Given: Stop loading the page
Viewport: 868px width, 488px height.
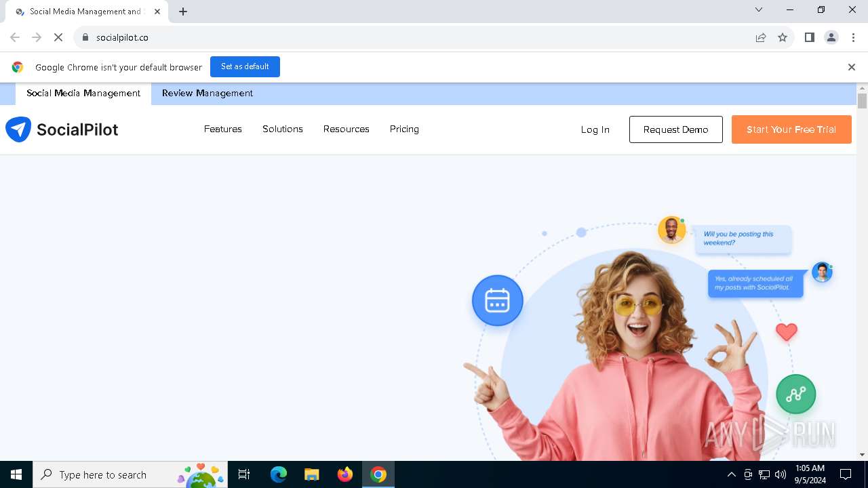Looking at the screenshot, I should 58,37.
